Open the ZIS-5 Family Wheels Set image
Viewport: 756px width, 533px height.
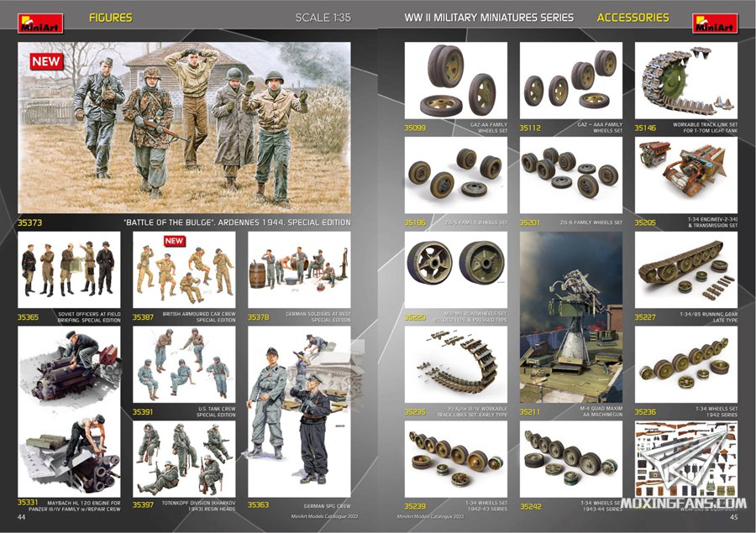455,175
